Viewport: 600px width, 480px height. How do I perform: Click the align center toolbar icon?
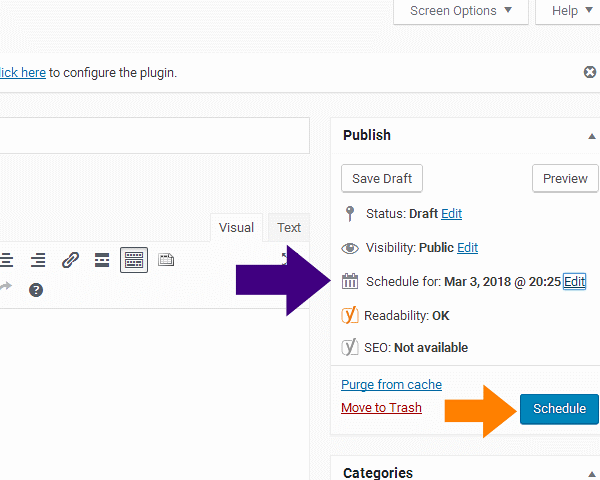click(x=7, y=261)
